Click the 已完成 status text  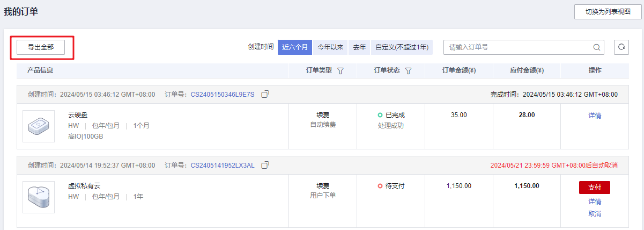click(395, 115)
